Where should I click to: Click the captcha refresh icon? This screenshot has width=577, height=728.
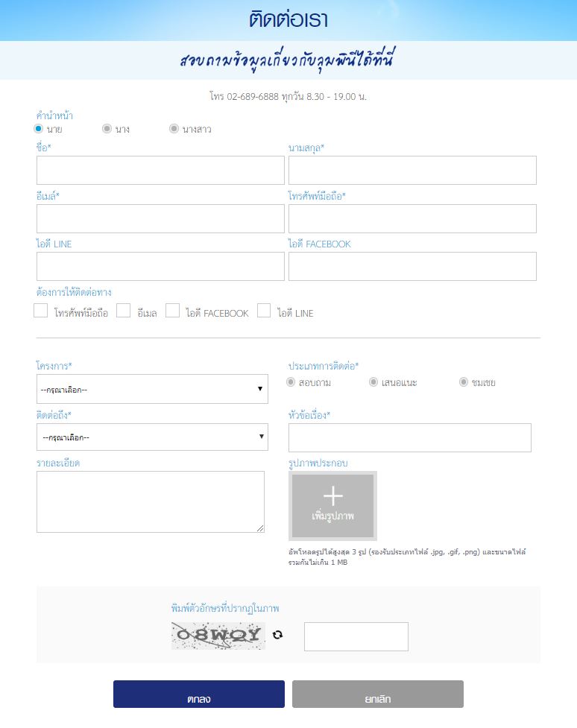click(x=277, y=635)
